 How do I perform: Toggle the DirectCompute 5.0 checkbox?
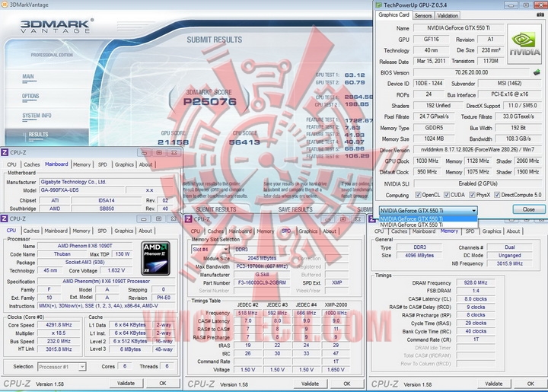(x=497, y=195)
